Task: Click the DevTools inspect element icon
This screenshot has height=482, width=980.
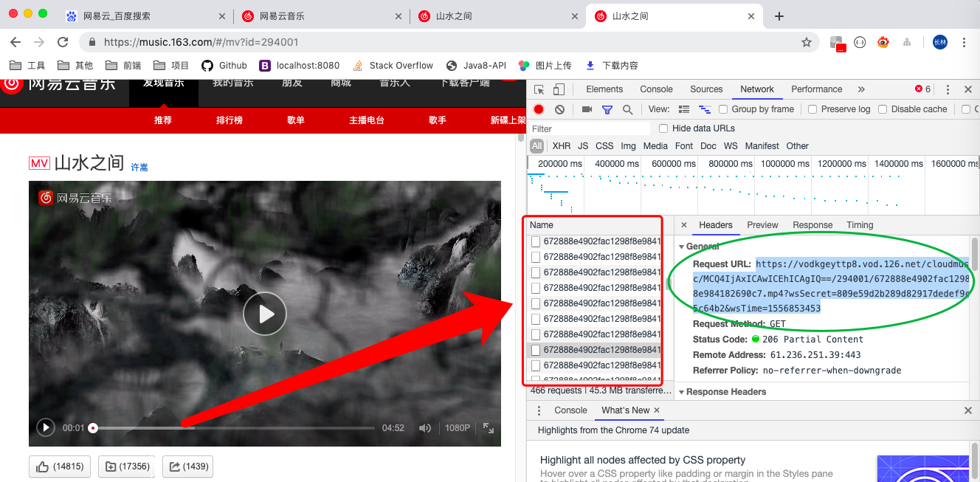Action: click(539, 89)
